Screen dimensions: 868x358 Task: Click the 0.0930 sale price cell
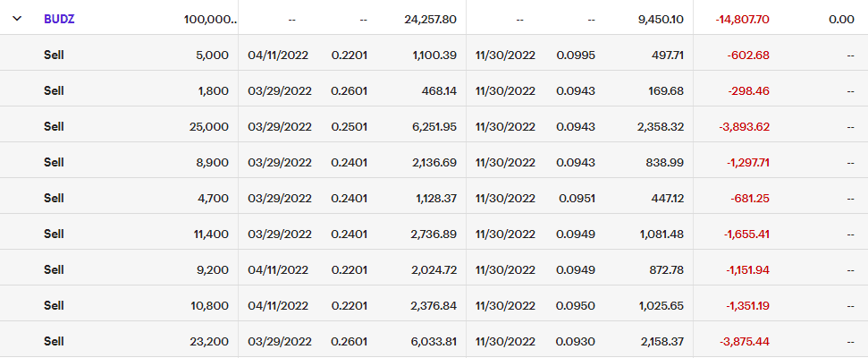point(575,341)
